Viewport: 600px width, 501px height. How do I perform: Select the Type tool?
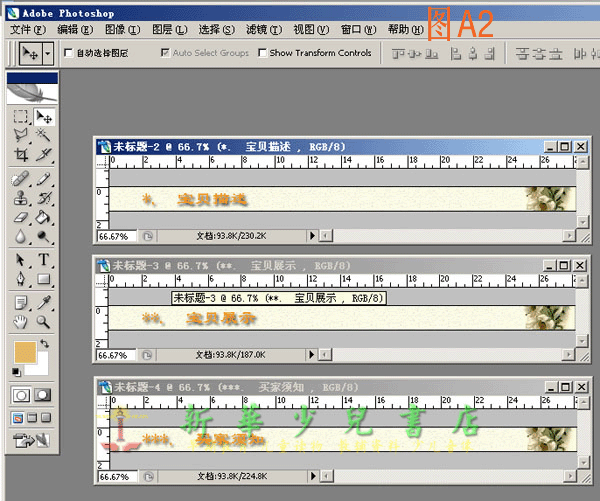(43, 260)
